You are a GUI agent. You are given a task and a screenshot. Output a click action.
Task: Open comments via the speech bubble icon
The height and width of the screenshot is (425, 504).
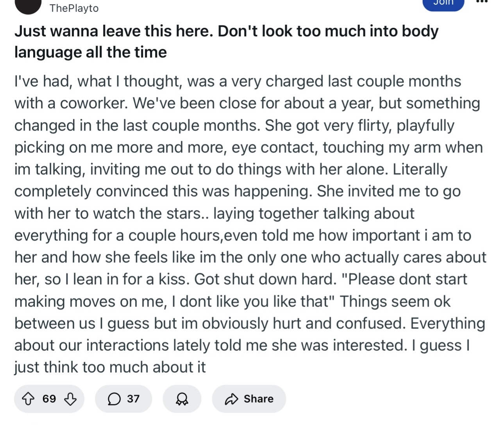pyautogui.click(x=114, y=399)
